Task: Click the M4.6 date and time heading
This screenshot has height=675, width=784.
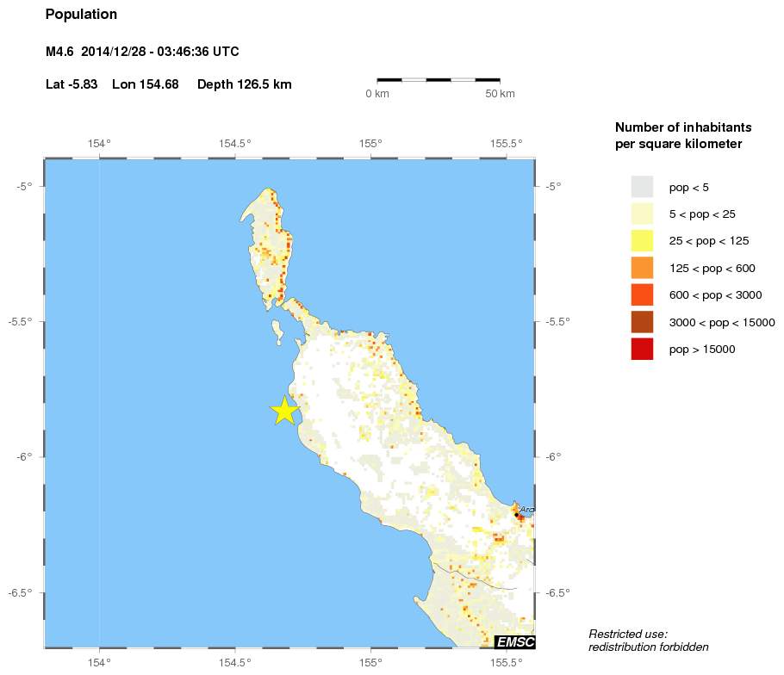Action: click(142, 53)
